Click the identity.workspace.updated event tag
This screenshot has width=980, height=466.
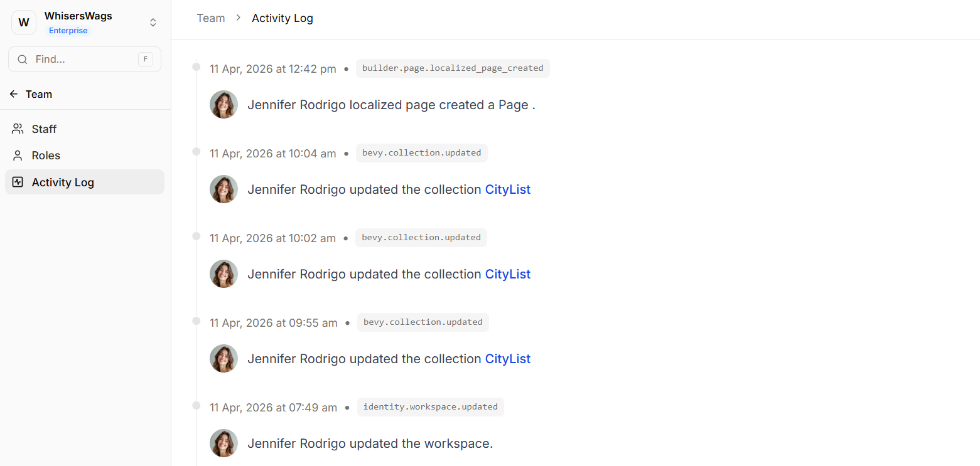(430, 407)
